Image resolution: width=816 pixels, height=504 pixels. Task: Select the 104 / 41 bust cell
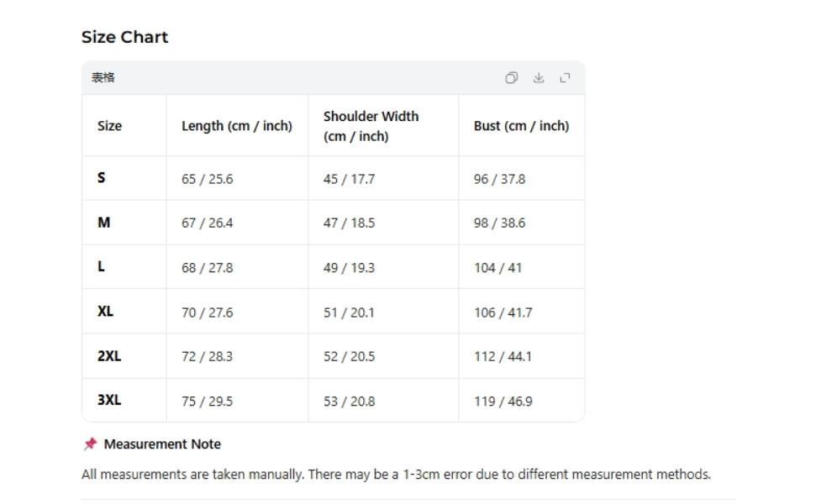click(497, 268)
